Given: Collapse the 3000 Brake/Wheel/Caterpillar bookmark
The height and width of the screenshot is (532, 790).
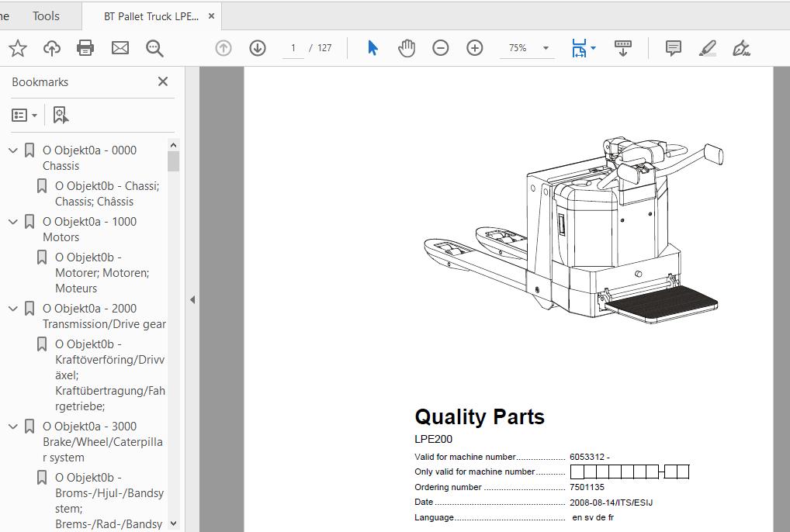Looking at the screenshot, I should [x=14, y=427].
